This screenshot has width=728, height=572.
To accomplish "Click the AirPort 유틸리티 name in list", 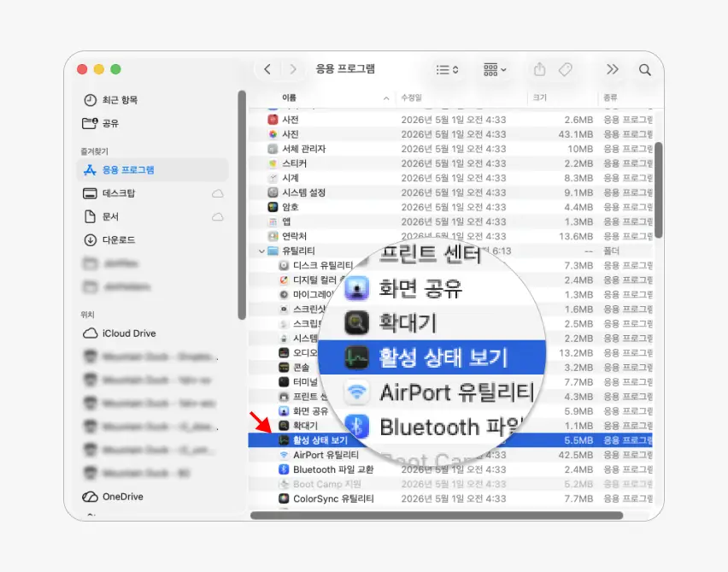I will coord(326,455).
